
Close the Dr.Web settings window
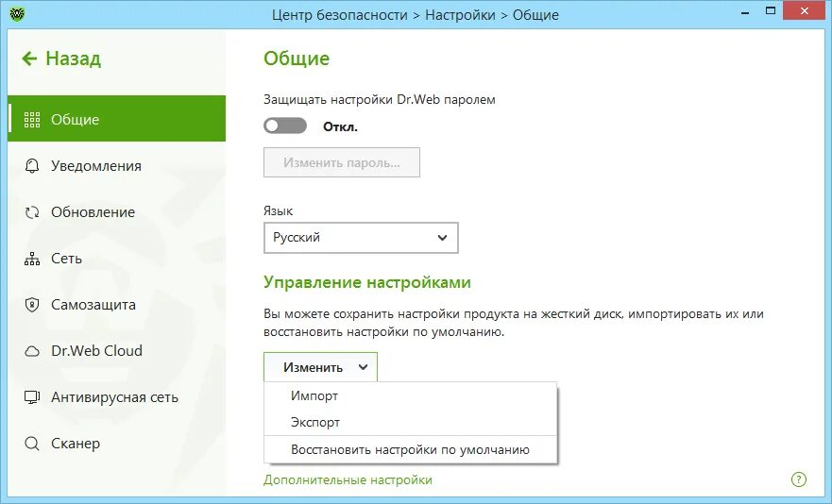pos(805,10)
